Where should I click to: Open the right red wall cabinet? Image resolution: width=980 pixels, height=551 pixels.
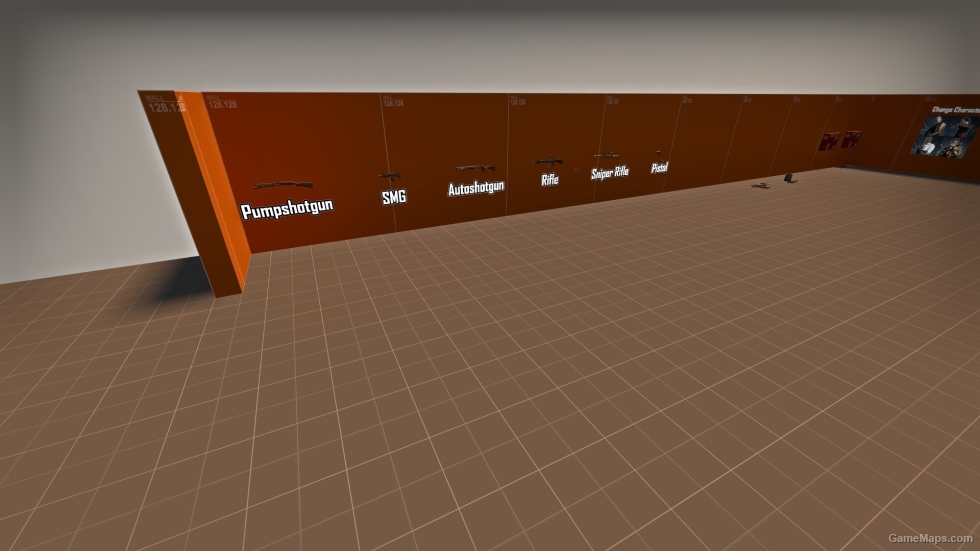852,139
